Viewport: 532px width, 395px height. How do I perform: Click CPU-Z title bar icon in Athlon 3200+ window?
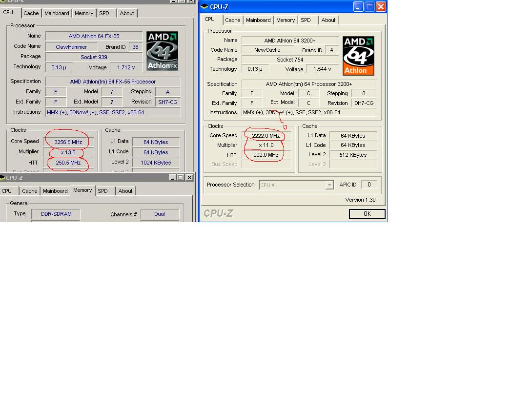click(x=205, y=7)
